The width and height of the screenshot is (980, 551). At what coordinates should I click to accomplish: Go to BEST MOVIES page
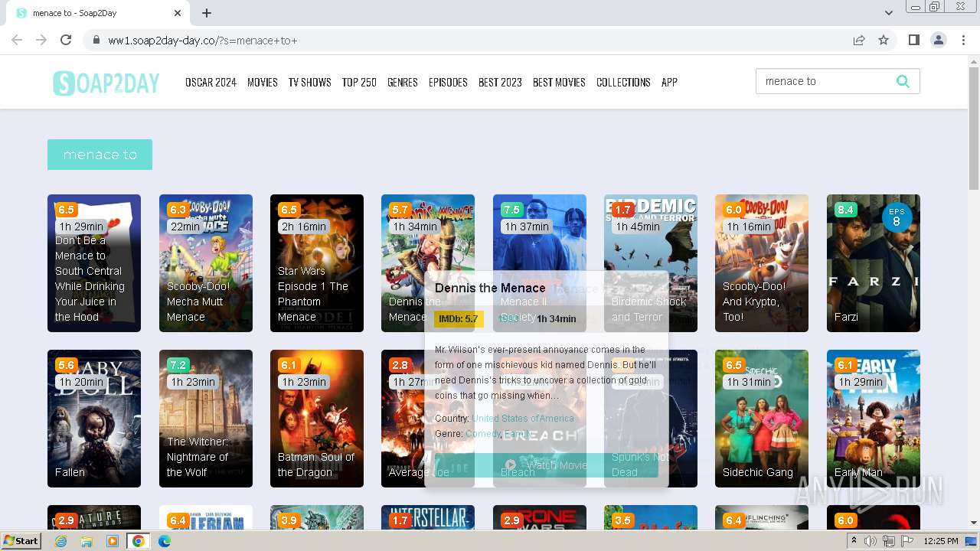click(559, 82)
